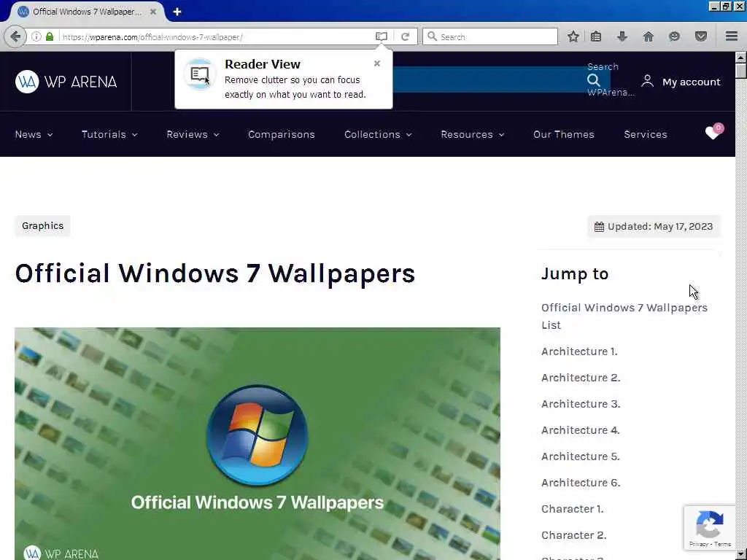Jump to Architecture 3.
Screen dimensions: 747x560
(x=581, y=404)
